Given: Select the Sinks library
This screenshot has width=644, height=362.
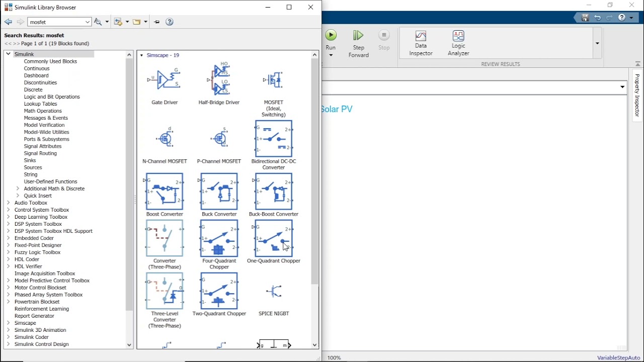Looking at the screenshot, I should tap(30, 160).
